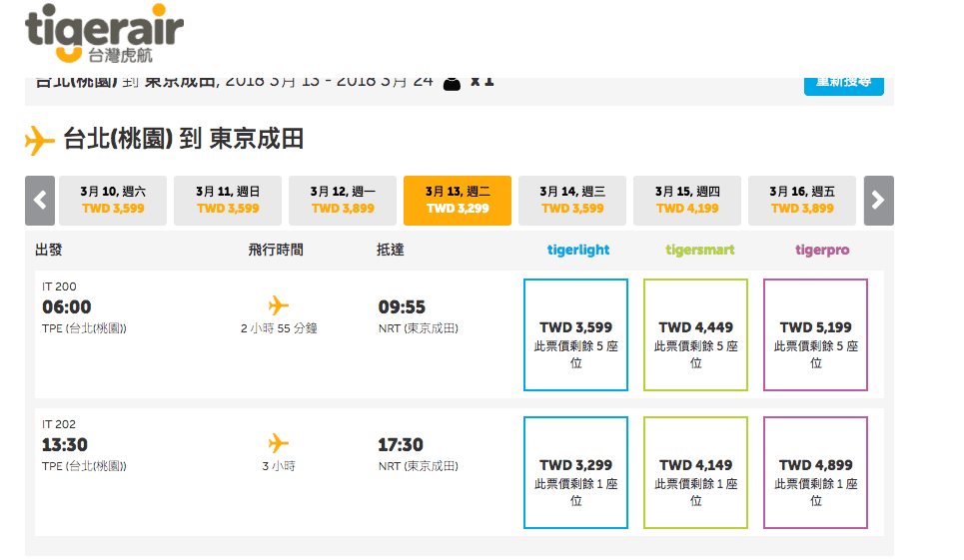Show earlier dates with left arrow
This screenshot has width=964, height=560.
pyautogui.click(x=40, y=201)
